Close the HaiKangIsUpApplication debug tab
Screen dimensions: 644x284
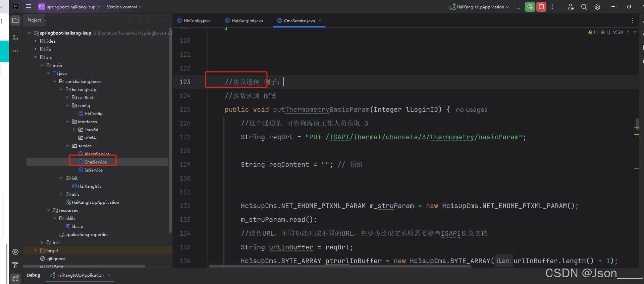coord(109,275)
